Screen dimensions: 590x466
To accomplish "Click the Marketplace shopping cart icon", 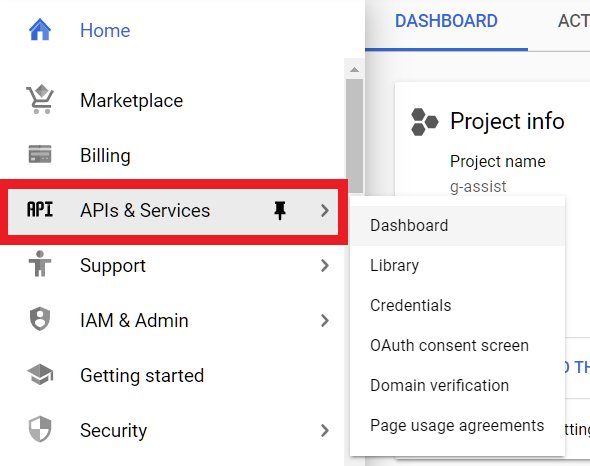I will pos(40,99).
